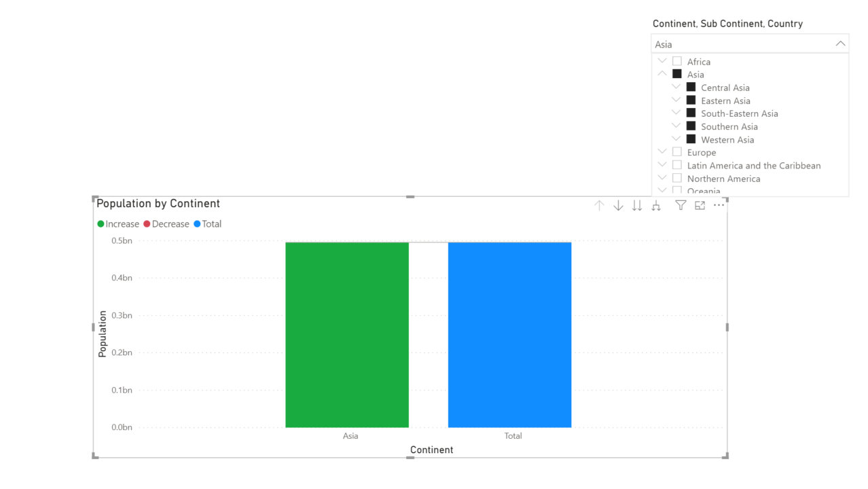Screen dimensions: 868x489
Task: Click the Drill up arrow icon
Action: (x=599, y=205)
